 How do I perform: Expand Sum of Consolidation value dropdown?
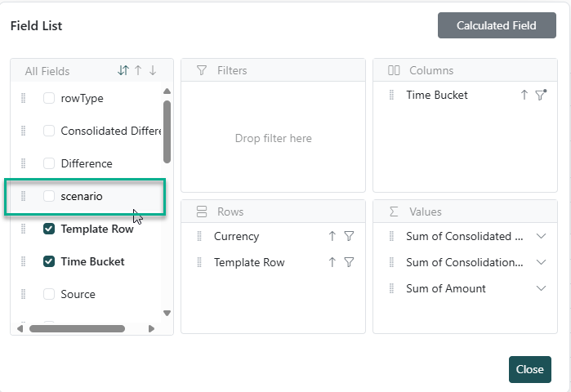(x=541, y=263)
